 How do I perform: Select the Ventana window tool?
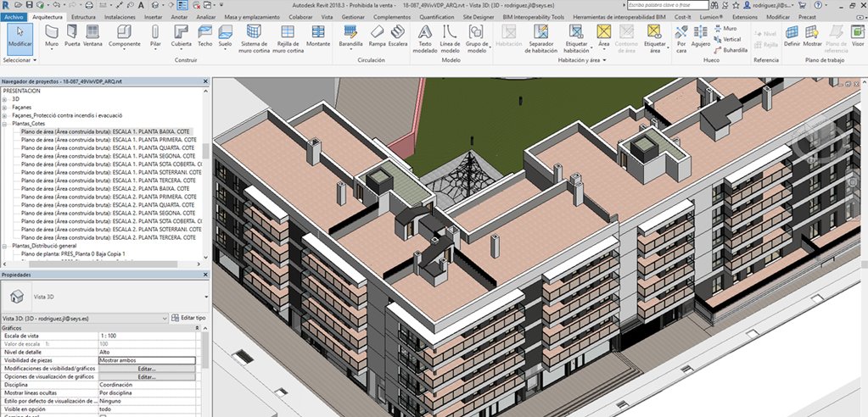[x=92, y=36]
